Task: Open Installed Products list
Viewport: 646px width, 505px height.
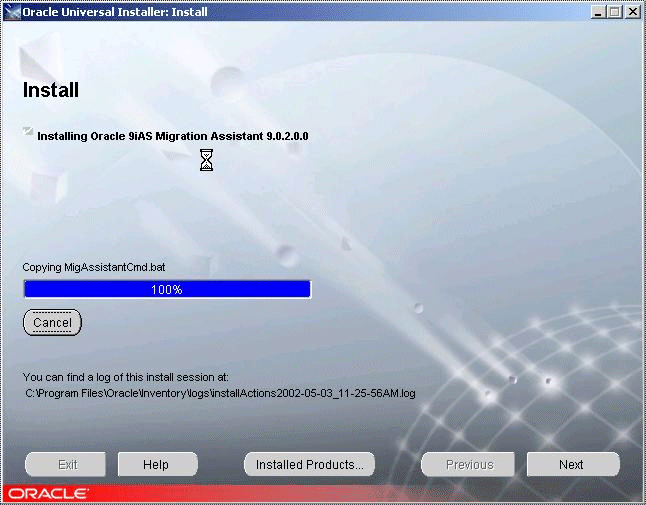Action: [x=309, y=464]
